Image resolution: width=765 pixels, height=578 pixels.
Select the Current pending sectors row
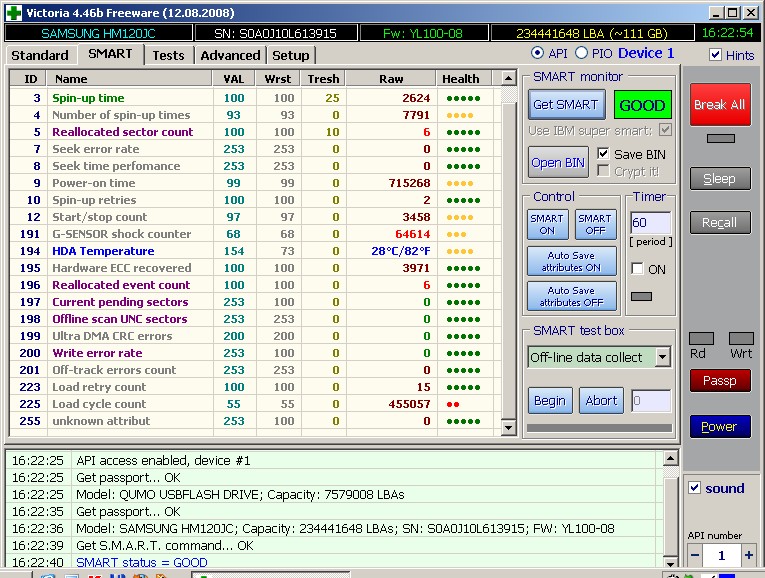click(255, 302)
